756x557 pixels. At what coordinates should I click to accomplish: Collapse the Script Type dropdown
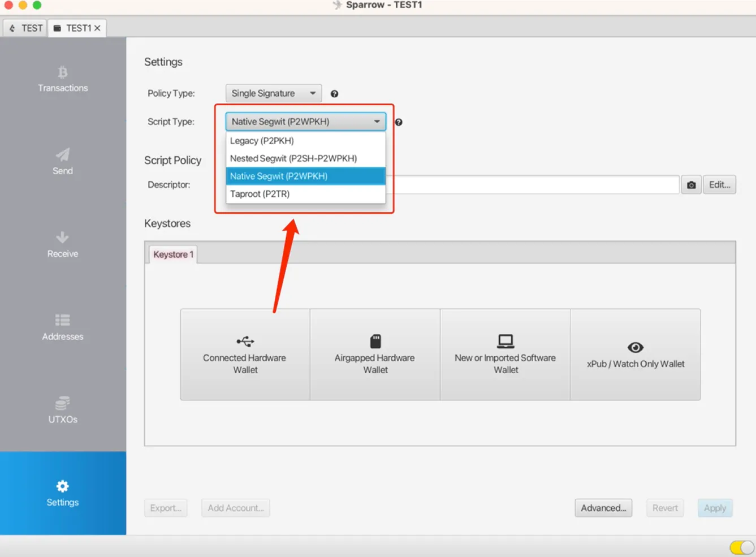click(306, 122)
